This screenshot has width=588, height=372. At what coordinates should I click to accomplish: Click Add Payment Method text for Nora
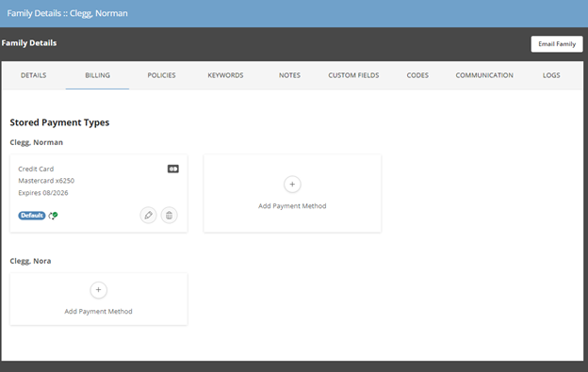point(98,312)
